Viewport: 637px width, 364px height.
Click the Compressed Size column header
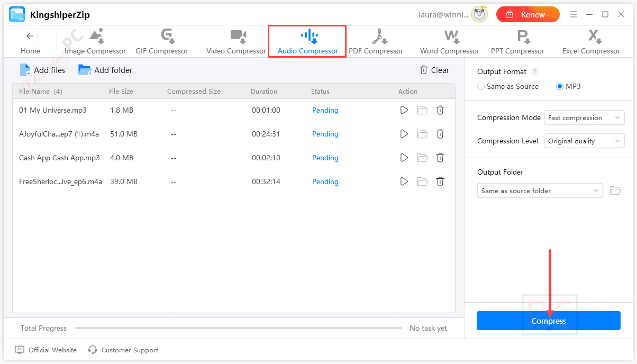point(194,91)
